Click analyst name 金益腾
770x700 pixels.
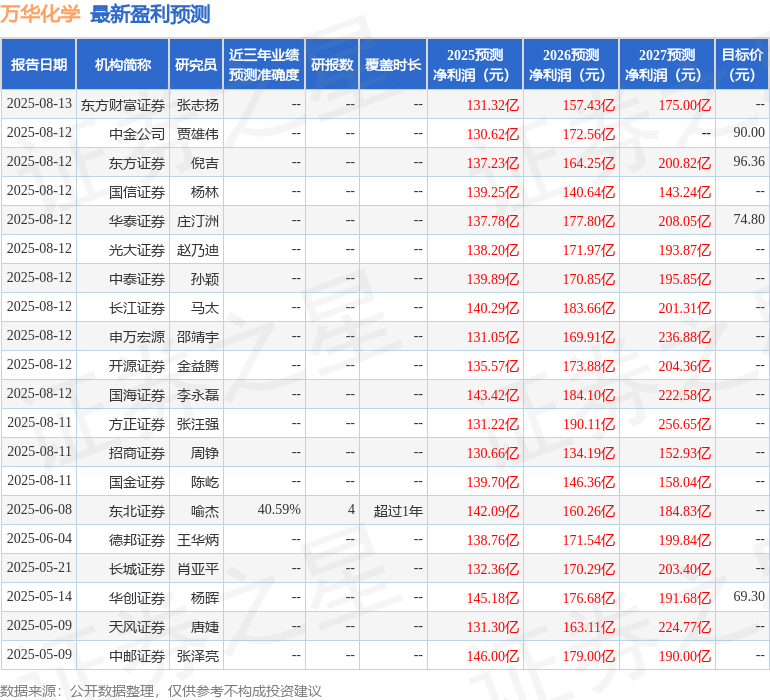coord(197,366)
